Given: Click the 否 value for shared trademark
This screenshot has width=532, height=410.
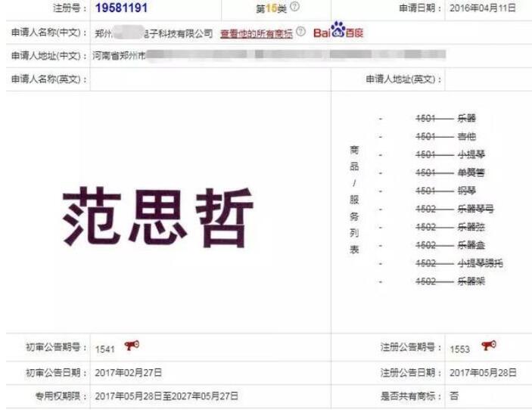Looking at the screenshot, I should click(x=454, y=396).
